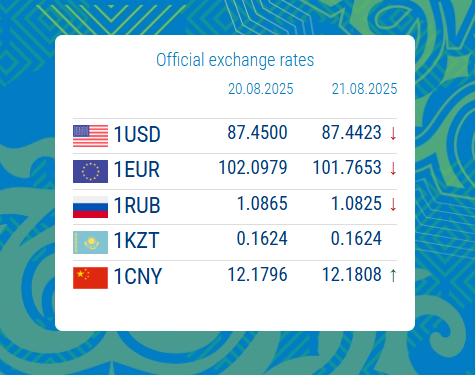Click the United States flag icon
Viewport: 475px width, 377px height.
(x=90, y=136)
